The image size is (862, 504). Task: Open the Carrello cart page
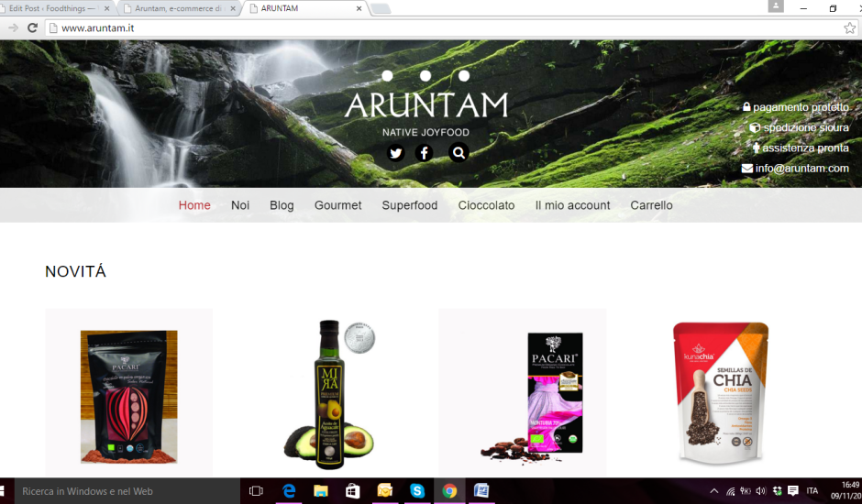[x=651, y=205]
